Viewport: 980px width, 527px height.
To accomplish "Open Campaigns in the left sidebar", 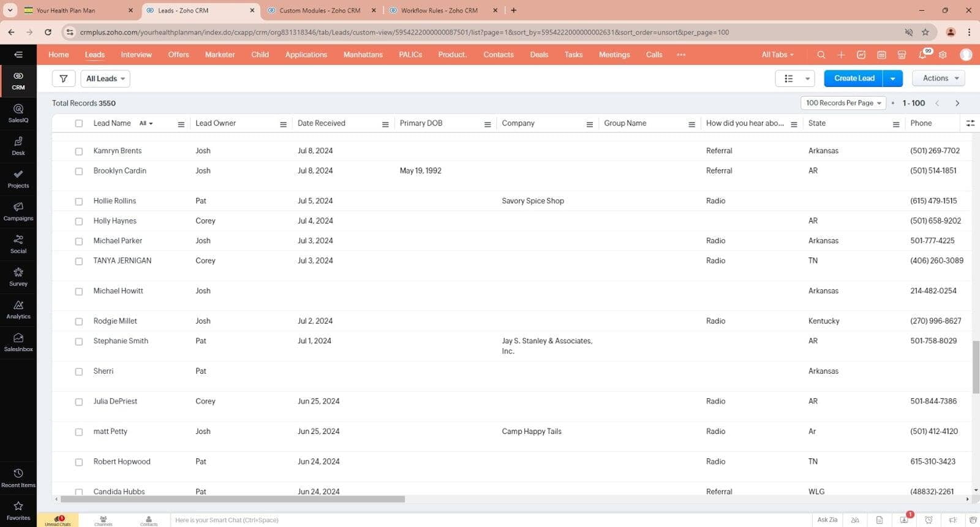I will point(18,211).
